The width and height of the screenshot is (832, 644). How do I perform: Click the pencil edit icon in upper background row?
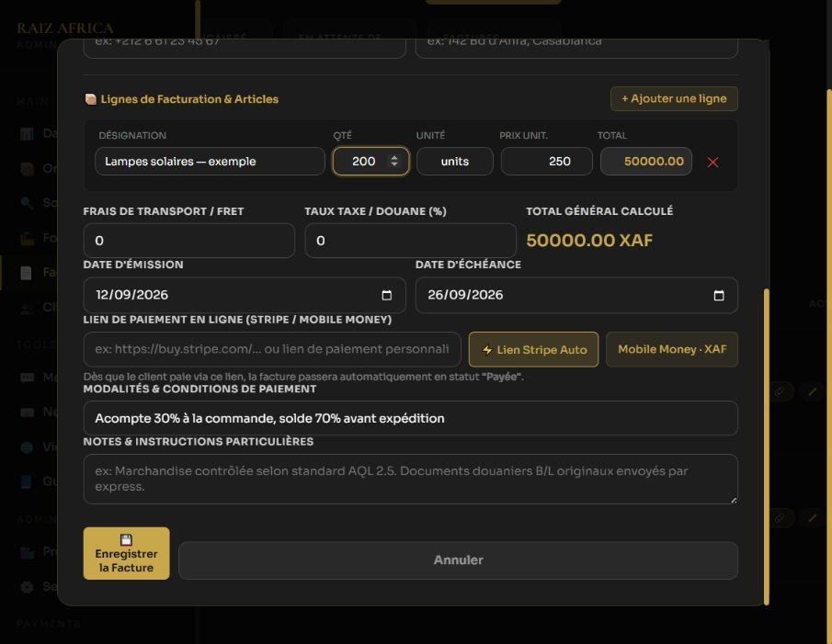[813, 391]
